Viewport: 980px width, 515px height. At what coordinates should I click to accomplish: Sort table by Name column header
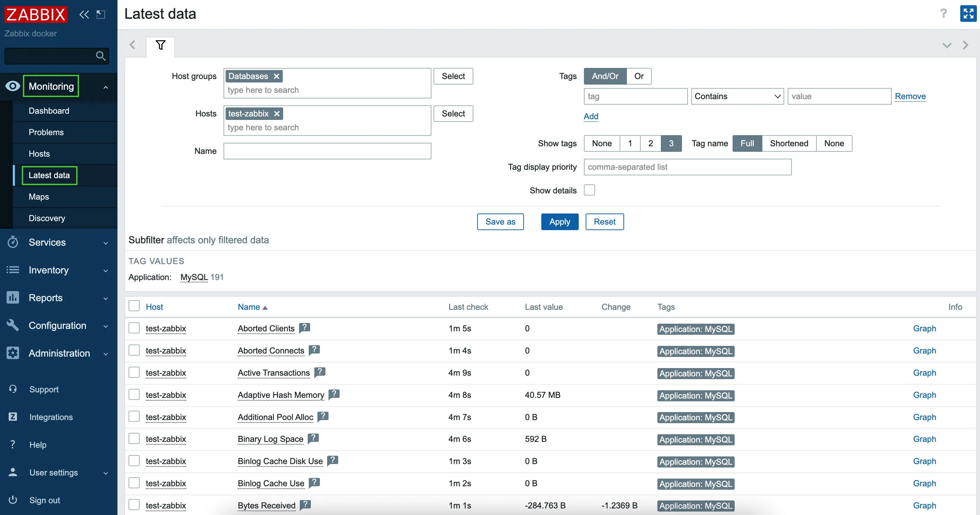click(x=253, y=307)
